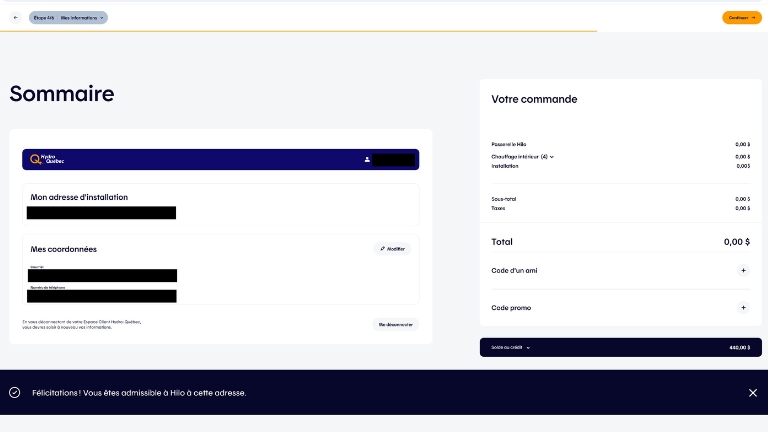Dismiss the Félicitations notification with X
Screen dimensions: 768x432
point(753,393)
